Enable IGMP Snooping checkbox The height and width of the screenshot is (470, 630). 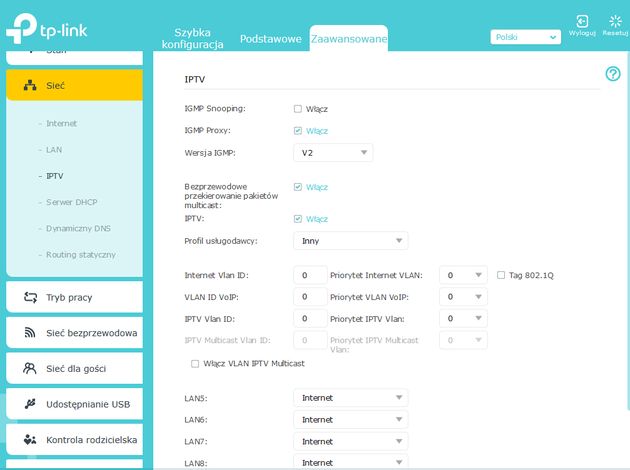(x=298, y=109)
